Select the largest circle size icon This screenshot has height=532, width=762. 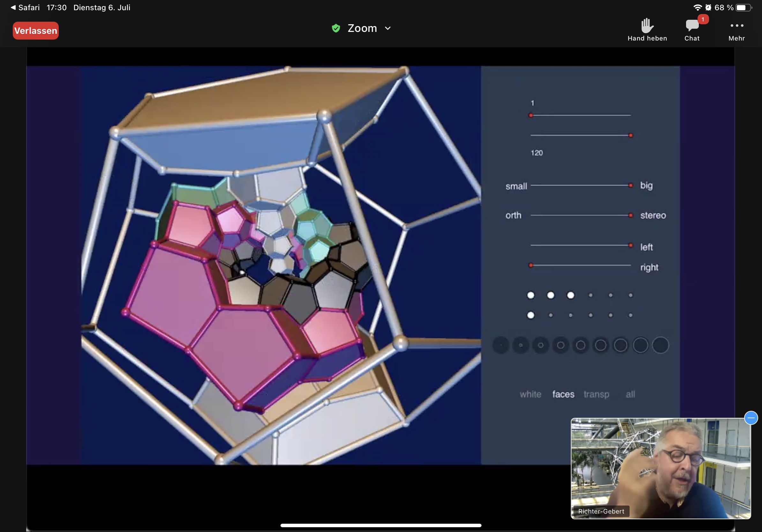(661, 345)
